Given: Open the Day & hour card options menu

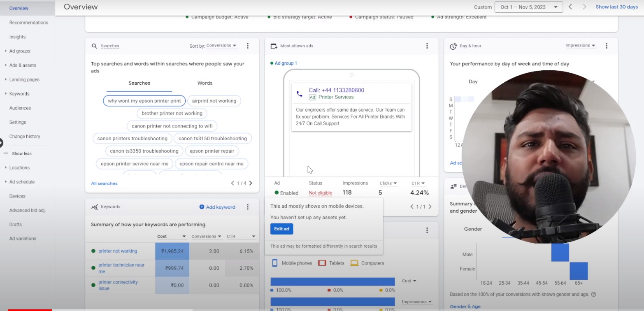Looking at the screenshot, I should click(606, 46).
